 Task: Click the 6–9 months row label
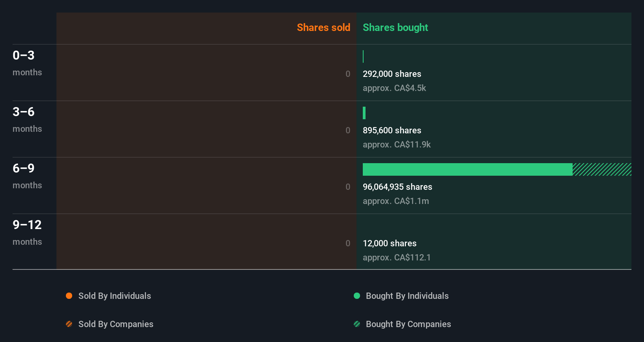tap(27, 176)
